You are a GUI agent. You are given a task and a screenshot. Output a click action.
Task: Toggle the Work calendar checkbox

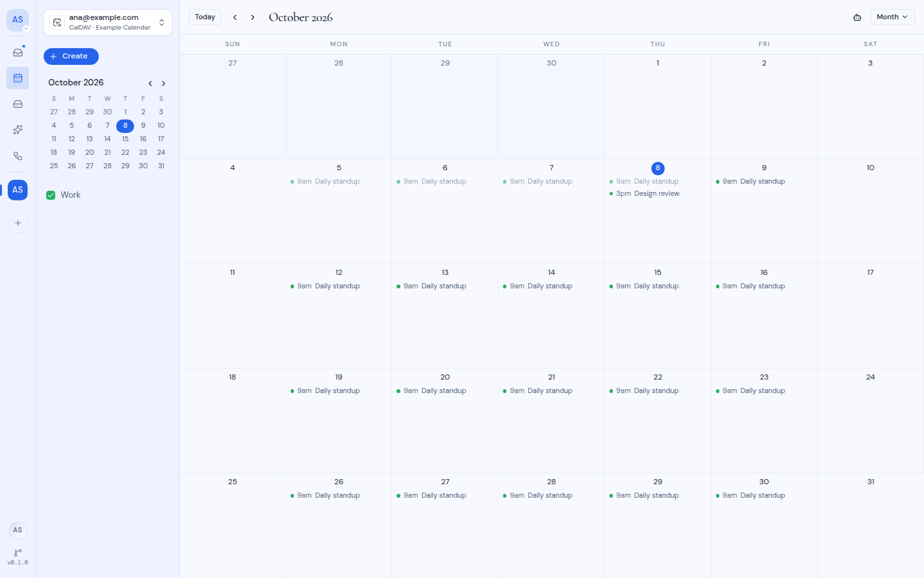click(51, 195)
